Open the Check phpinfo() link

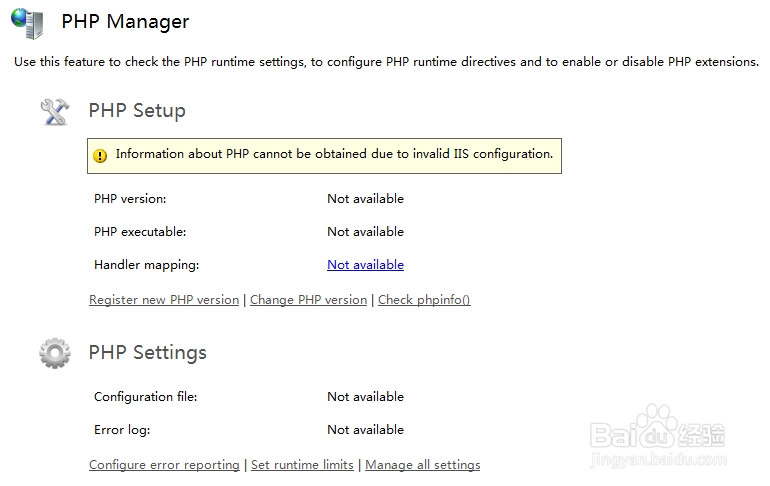424,300
